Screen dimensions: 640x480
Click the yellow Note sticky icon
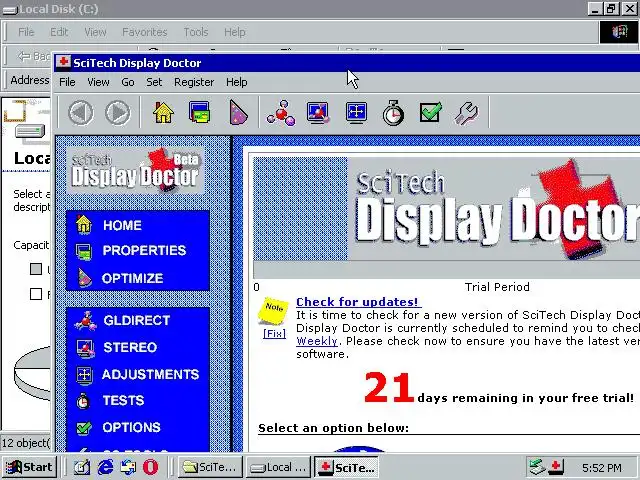[273, 310]
